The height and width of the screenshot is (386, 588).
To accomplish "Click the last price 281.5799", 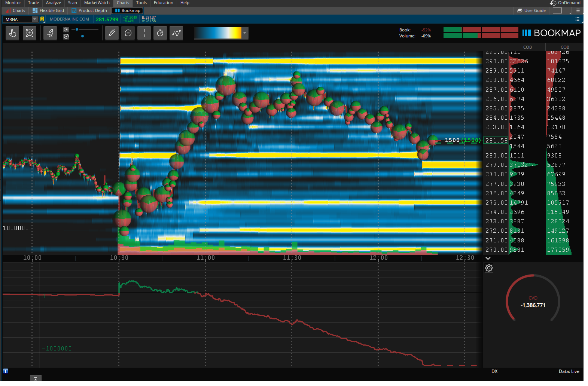I will 107,19.
